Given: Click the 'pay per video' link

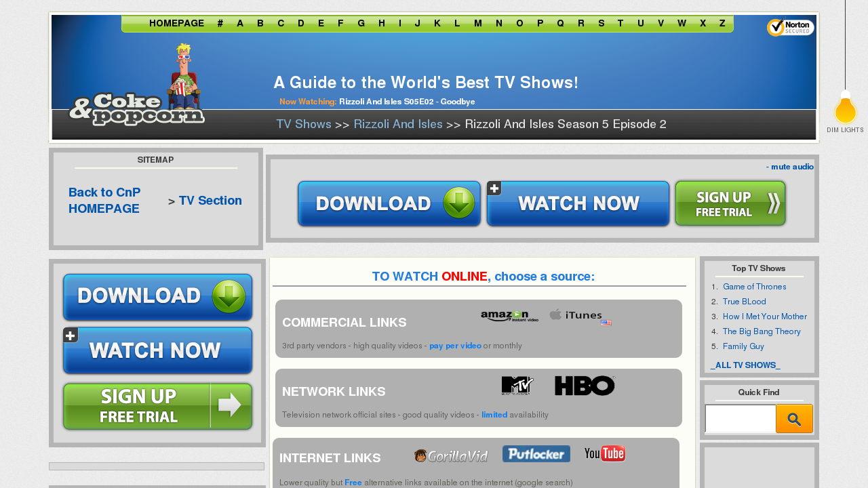Looking at the screenshot, I should pos(455,346).
